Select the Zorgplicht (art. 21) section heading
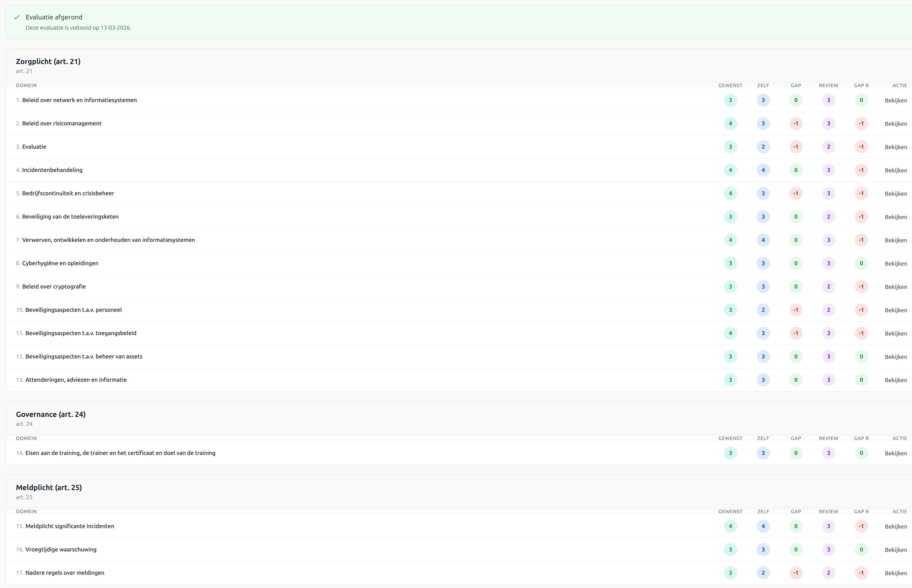 (x=48, y=62)
